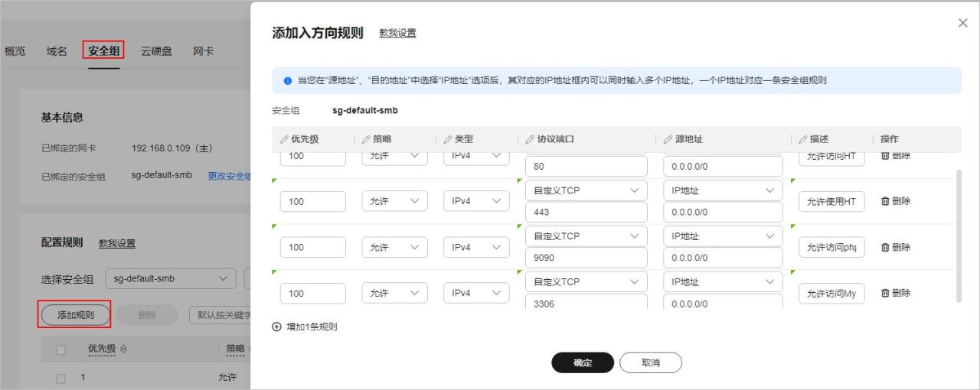
Task: Open the source type dropdown for port 3306 rule
Action: pyautogui.click(x=721, y=282)
